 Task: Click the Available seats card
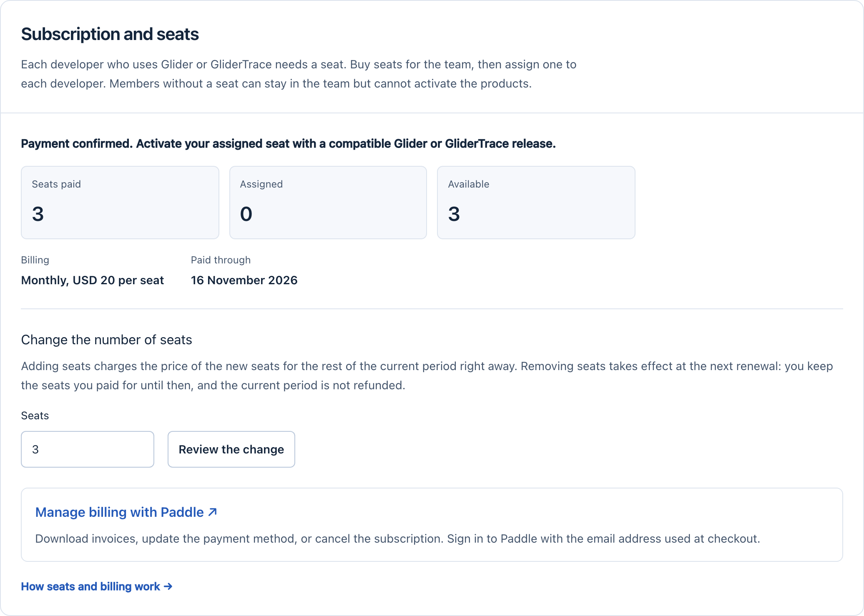click(x=536, y=203)
